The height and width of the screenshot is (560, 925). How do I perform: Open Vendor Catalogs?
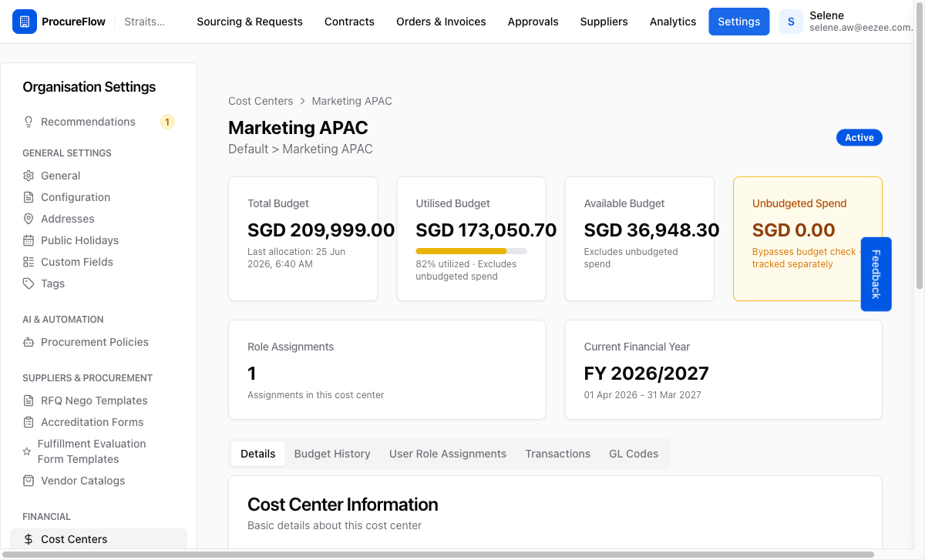click(82, 481)
